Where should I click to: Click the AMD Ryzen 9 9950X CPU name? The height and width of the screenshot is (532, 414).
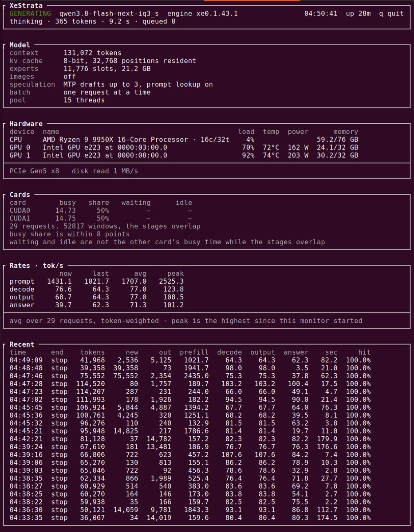[136, 140]
